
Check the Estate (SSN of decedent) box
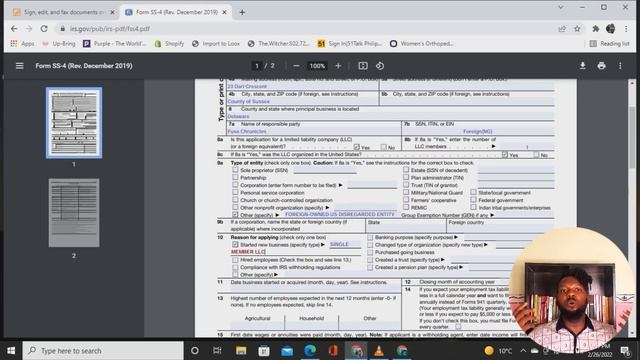[x=406, y=169]
